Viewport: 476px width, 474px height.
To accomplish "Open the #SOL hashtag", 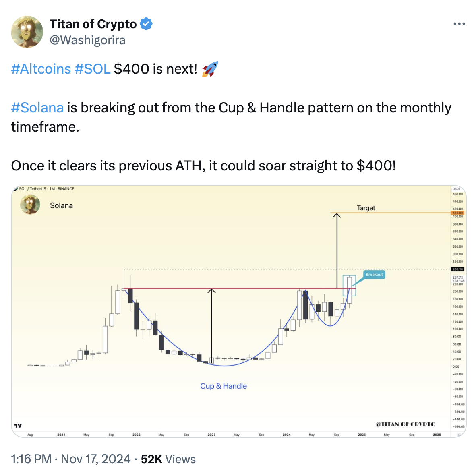I will [x=92, y=69].
